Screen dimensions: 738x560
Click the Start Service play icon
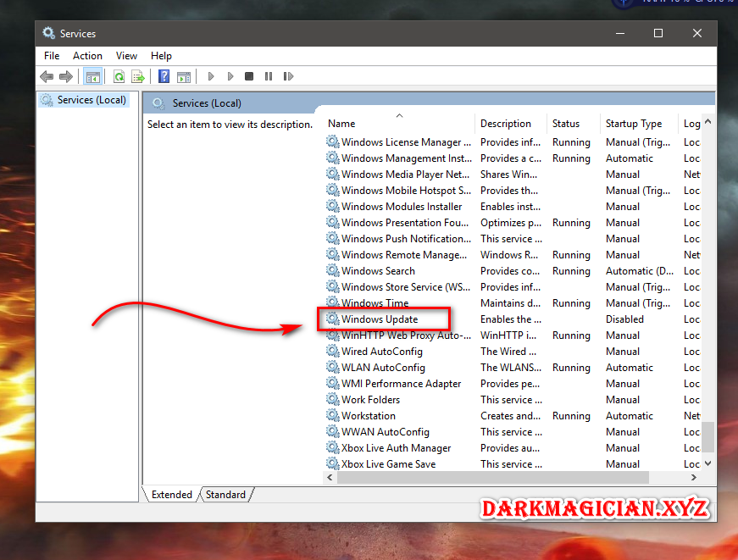pyautogui.click(x=211, y=76)
